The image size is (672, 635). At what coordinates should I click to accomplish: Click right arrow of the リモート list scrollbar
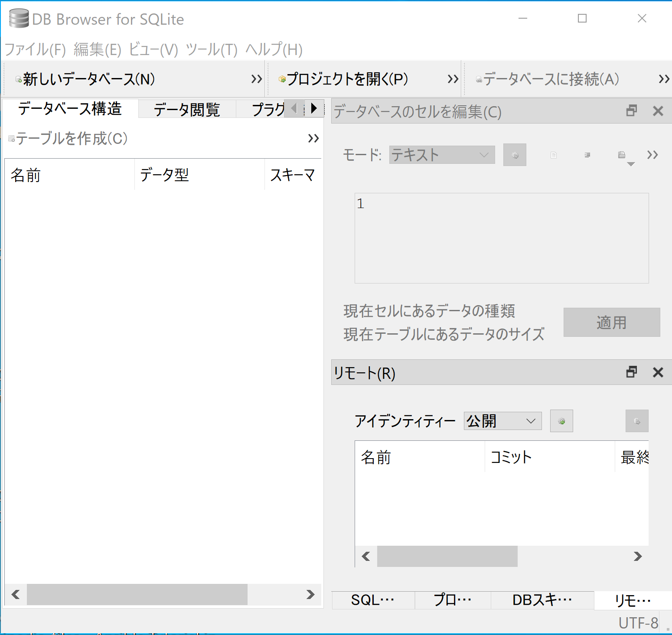pyautogui.click(x=638, y=556)
